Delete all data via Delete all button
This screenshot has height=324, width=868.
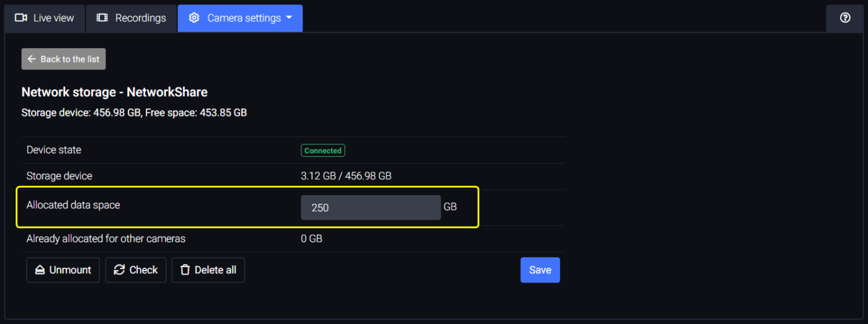[208, 270]
